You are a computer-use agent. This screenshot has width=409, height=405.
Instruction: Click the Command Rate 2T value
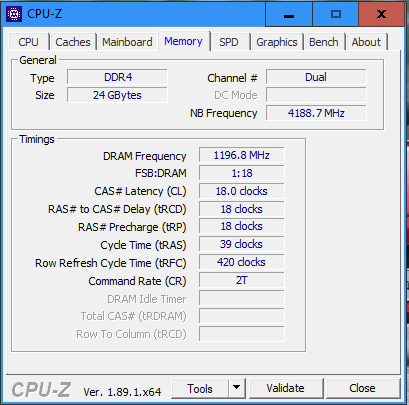(242, 280)
